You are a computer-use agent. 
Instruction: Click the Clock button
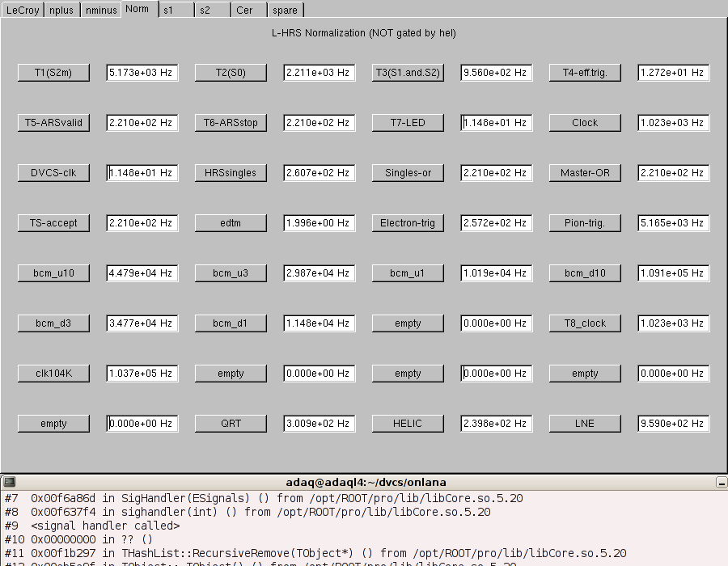pyautogui.click(x=585, y=123)
